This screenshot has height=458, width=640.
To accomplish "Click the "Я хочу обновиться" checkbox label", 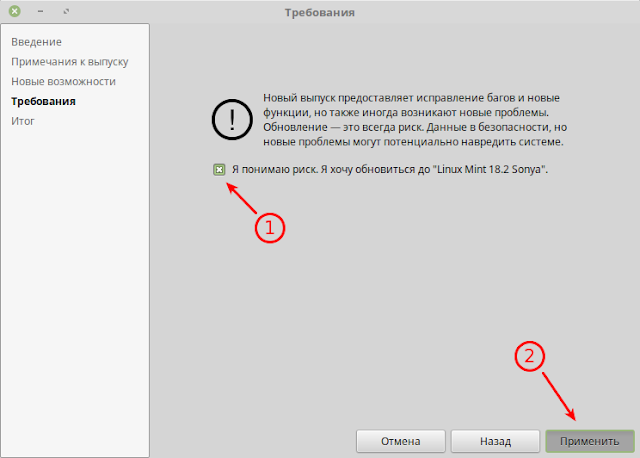I will 390,169.
